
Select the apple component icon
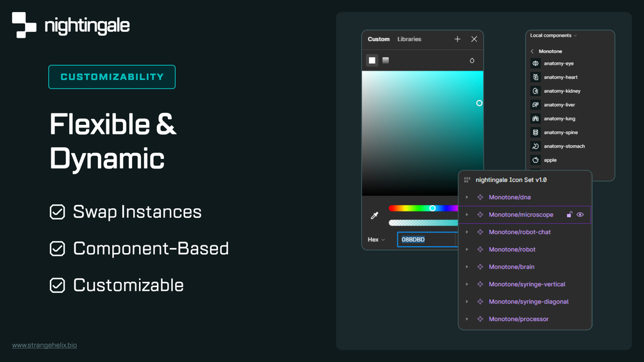(535, 160)
